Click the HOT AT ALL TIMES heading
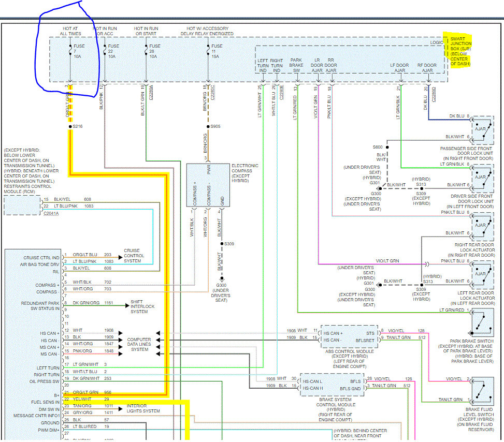The height and width of the screenshot is (442, 504). tap(70, 31)
